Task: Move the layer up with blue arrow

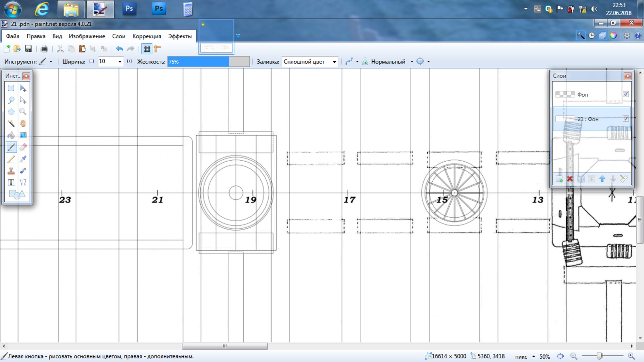Action: (x=602, y=179)
